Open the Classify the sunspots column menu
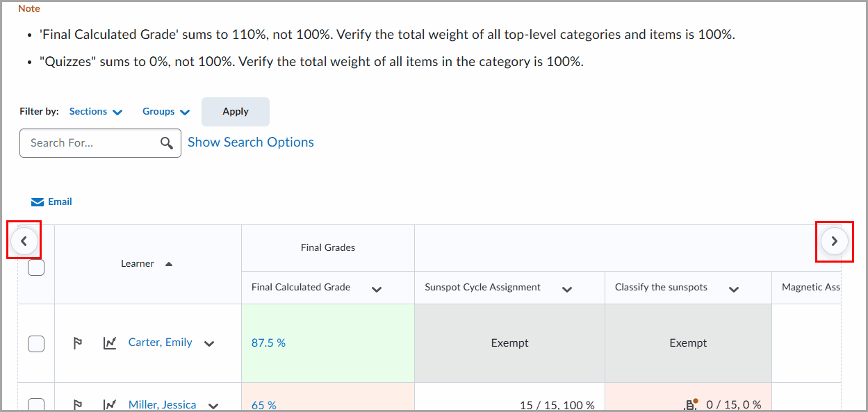The height and width of the screenshot is (412, 868). (x=734, y=287)
